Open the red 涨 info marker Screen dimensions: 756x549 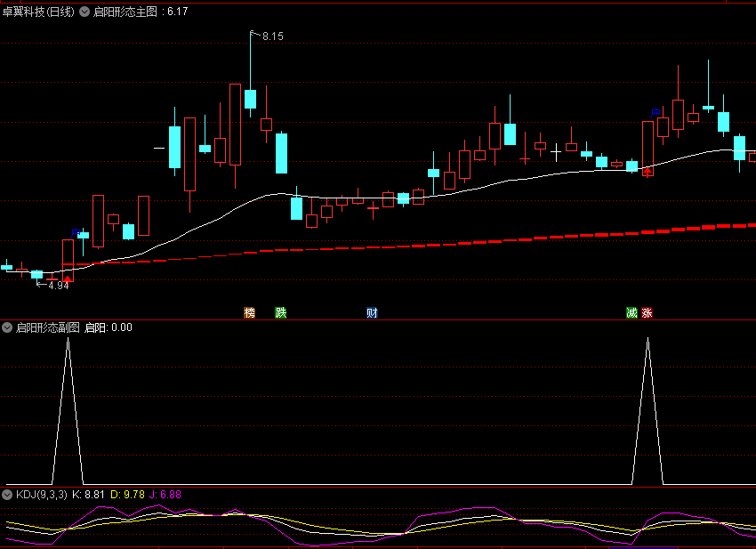[x=647, y=312]
